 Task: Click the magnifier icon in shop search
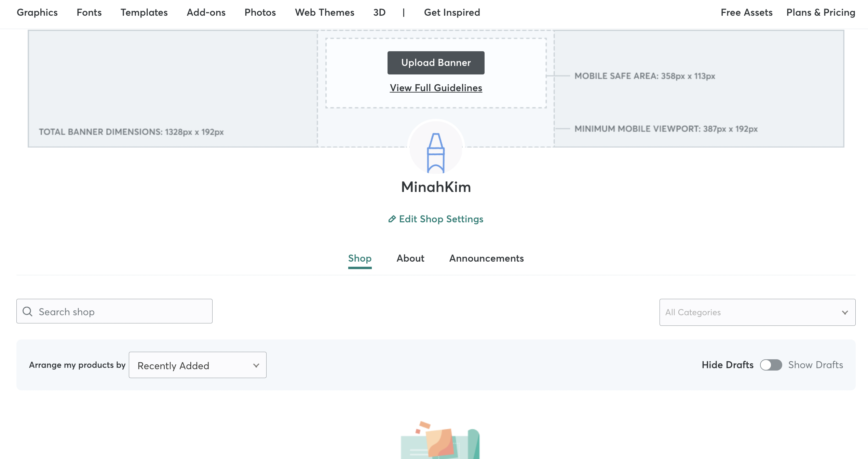point(27,311)
